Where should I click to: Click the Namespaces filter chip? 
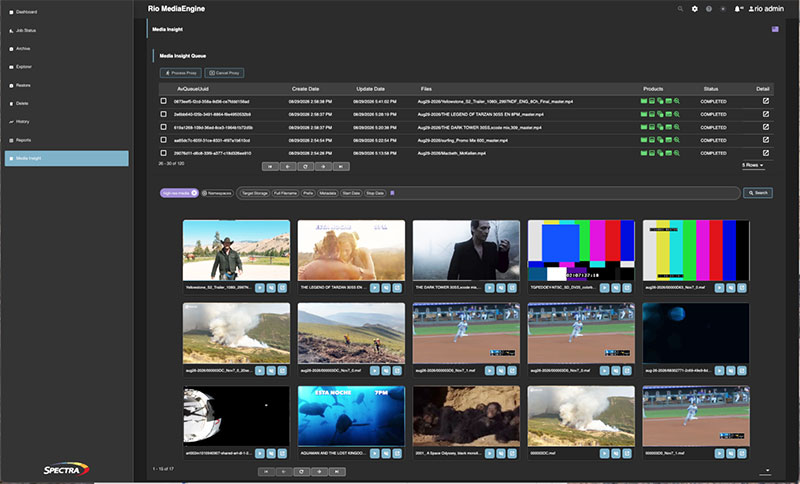[217, 193]
